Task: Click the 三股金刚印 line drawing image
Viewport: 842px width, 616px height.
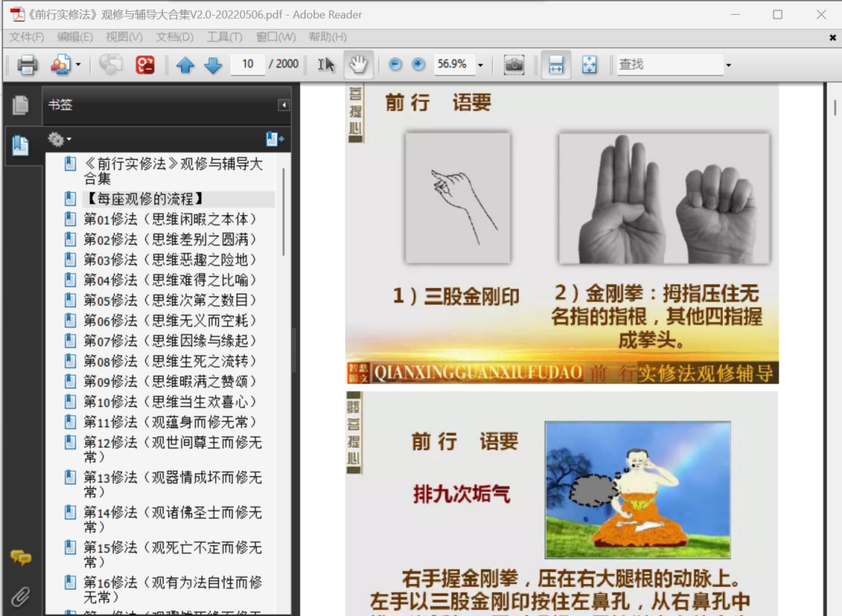Action: pos(458,198)
